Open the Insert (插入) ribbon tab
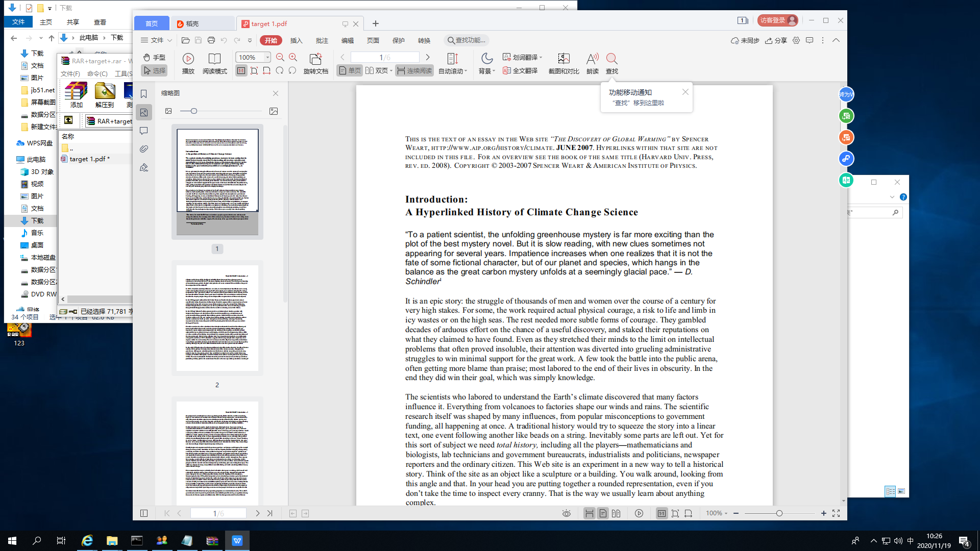 click(x=296, y=40)
